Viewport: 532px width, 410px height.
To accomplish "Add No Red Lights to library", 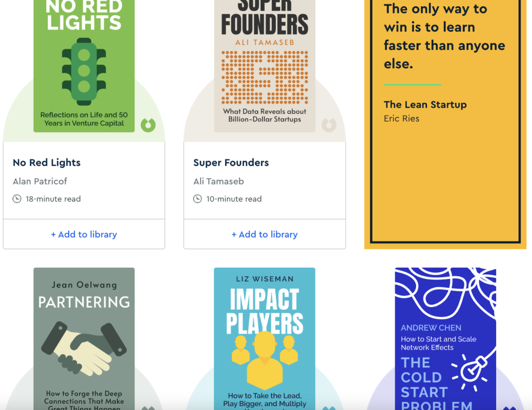I will [x=84, y=234].
